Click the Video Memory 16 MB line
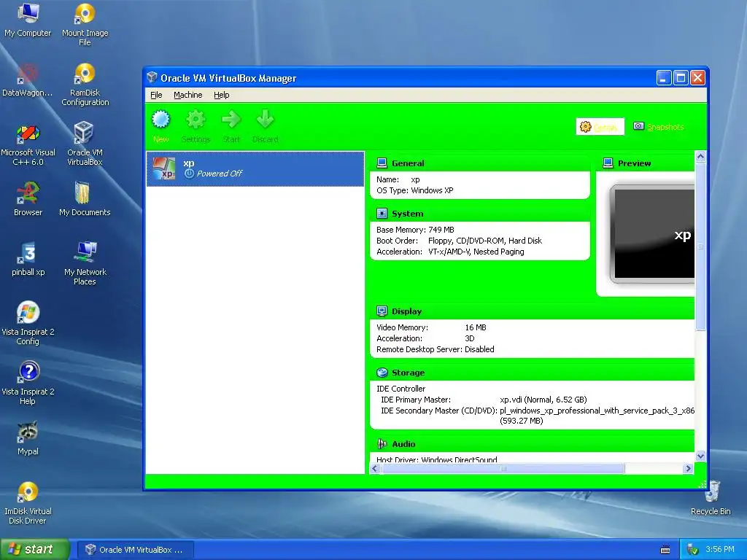 (x=431, y=327)
